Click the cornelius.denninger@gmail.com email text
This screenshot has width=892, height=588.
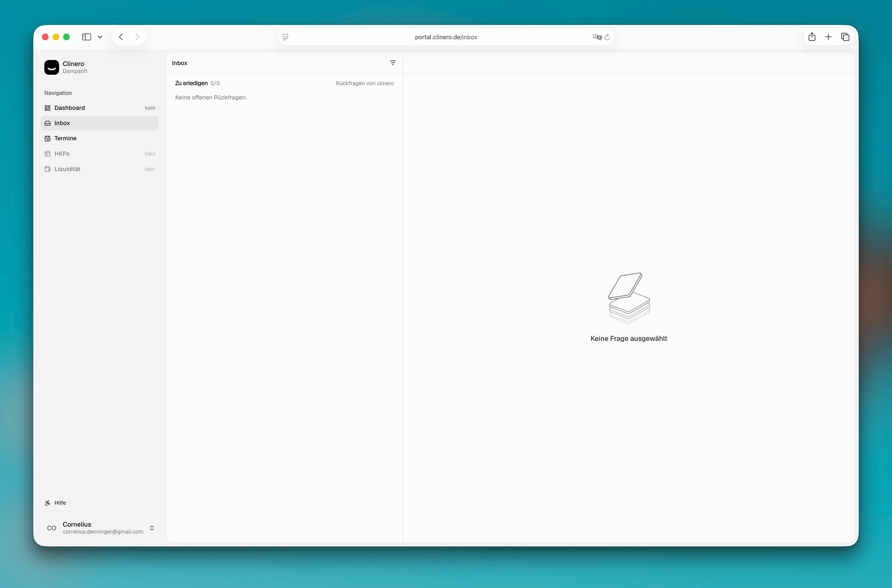coord(103,532)
